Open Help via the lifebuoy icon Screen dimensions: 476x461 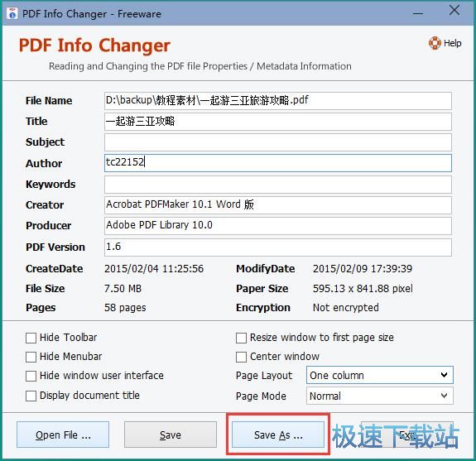click(x=435, y=43)
